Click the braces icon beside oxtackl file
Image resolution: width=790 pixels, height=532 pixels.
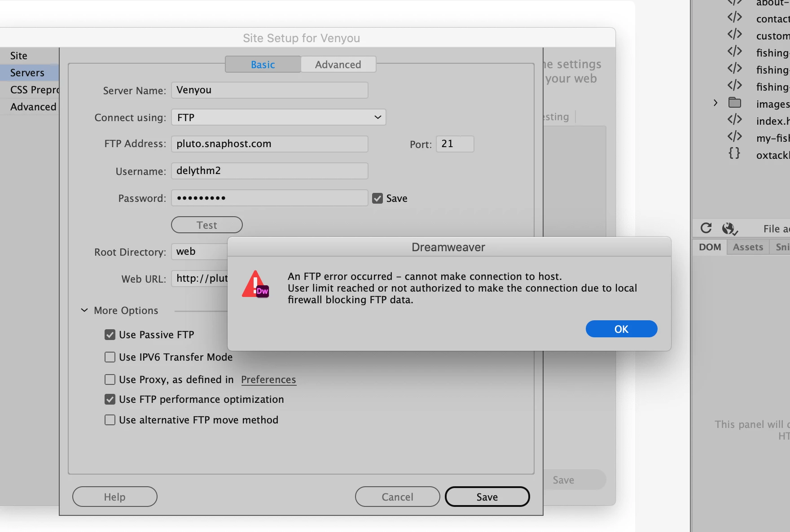click(x=734, y=153)
